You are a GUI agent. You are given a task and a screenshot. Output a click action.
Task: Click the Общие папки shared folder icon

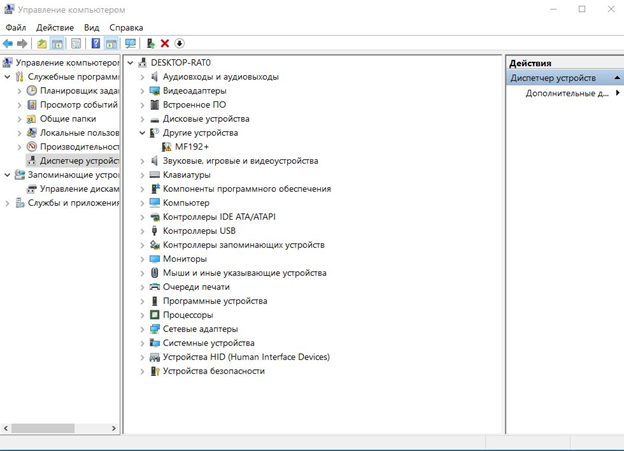[32, 119]
